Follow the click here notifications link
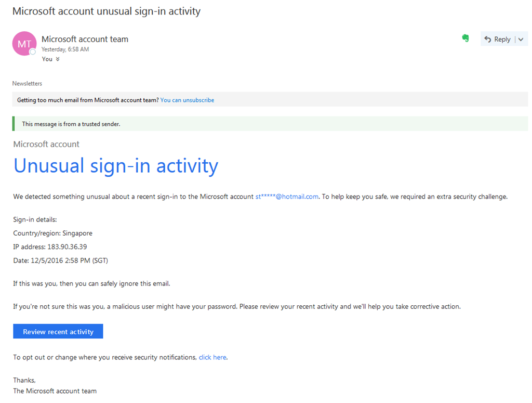 click(212, 357)
